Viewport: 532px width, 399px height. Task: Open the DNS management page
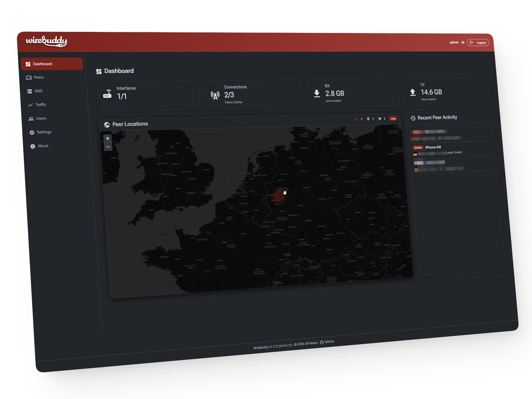pos(38,91)
